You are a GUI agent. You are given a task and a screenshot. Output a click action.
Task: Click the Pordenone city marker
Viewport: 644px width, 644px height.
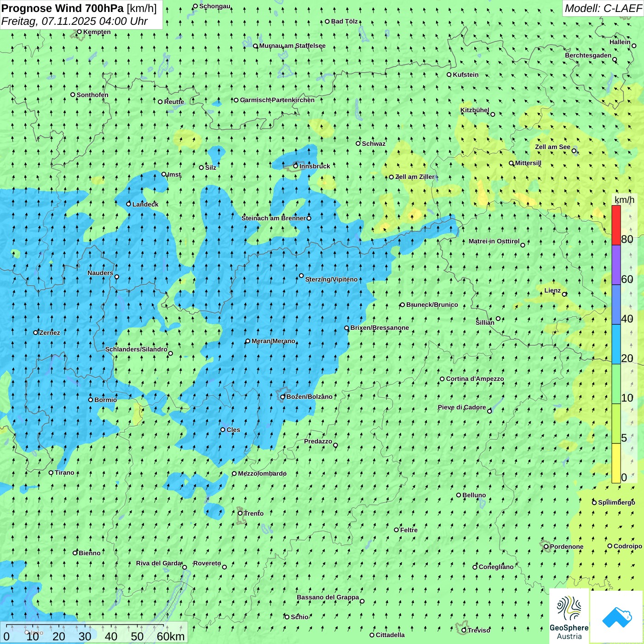tap(546, 546)
